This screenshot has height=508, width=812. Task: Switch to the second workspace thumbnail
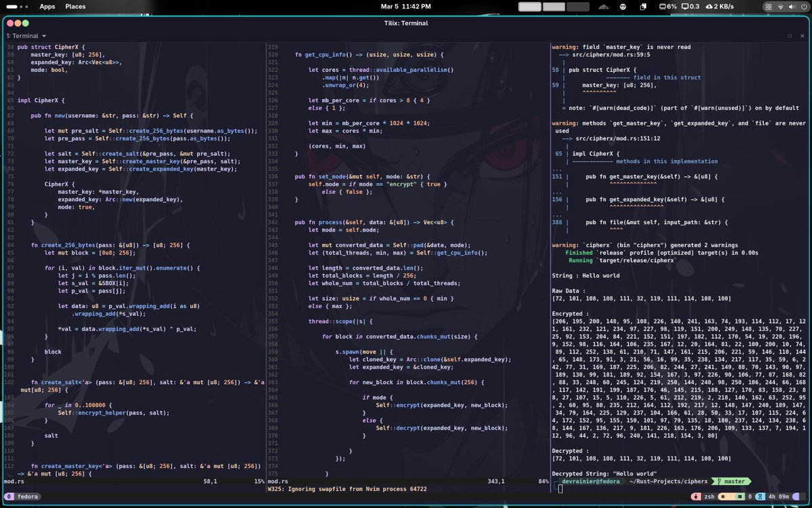click(554, 7)
